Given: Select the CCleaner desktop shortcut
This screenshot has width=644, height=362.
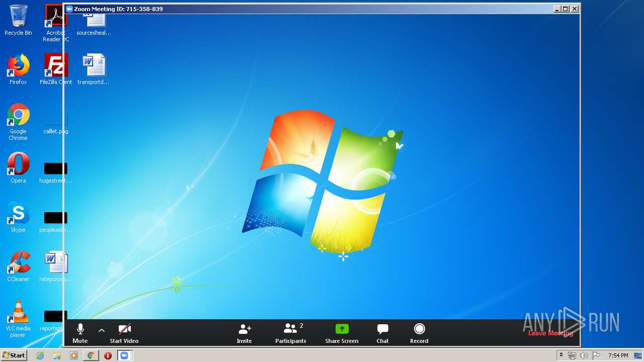Looking at the screenshot, I should 18,266.
